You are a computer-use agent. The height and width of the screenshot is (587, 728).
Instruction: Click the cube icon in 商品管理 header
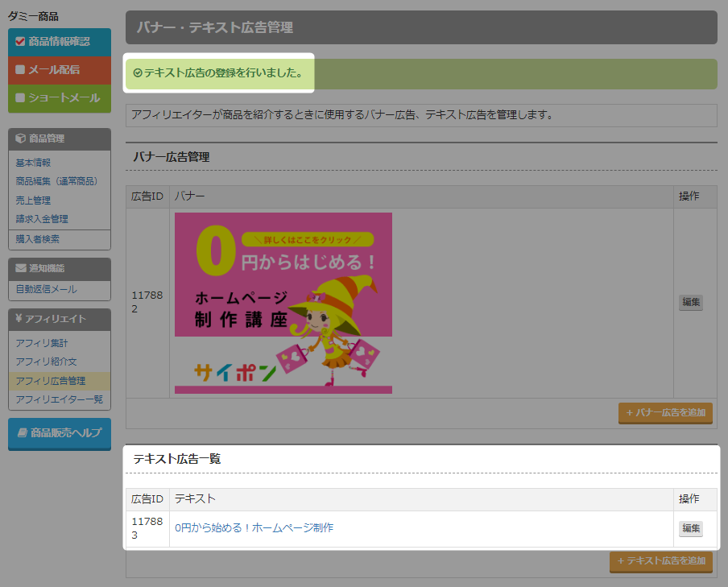tap(20, 138)
